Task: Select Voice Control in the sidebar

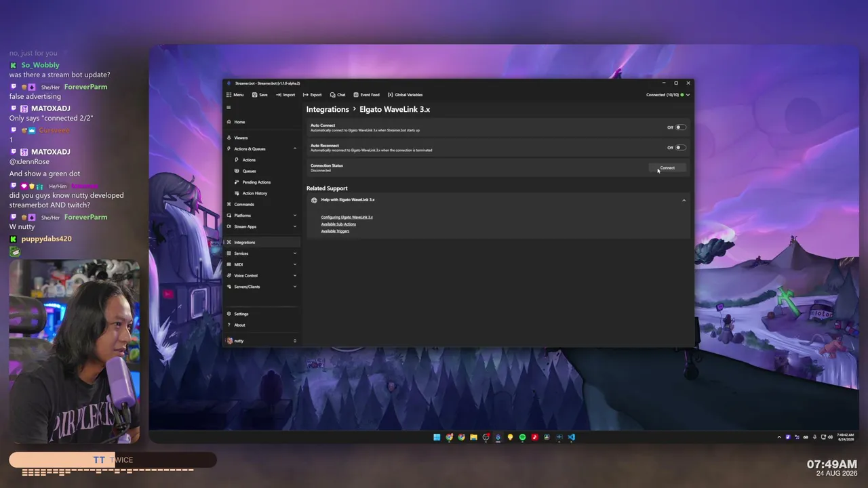Action: 262,276
